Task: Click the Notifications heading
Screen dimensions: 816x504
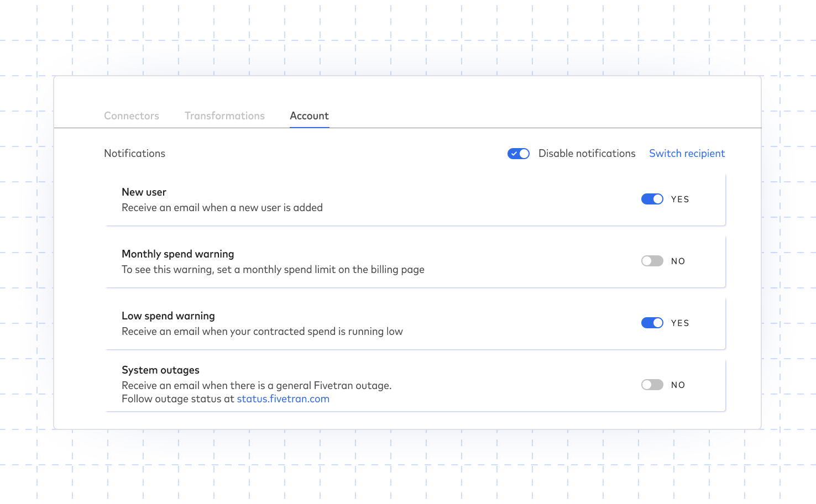Action: (x=134, y=154)
